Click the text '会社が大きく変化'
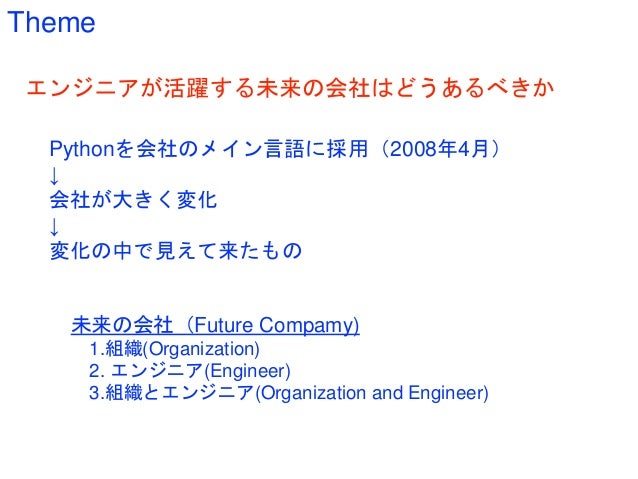Viewport: 638px width, 479px height. coord(133,199)
